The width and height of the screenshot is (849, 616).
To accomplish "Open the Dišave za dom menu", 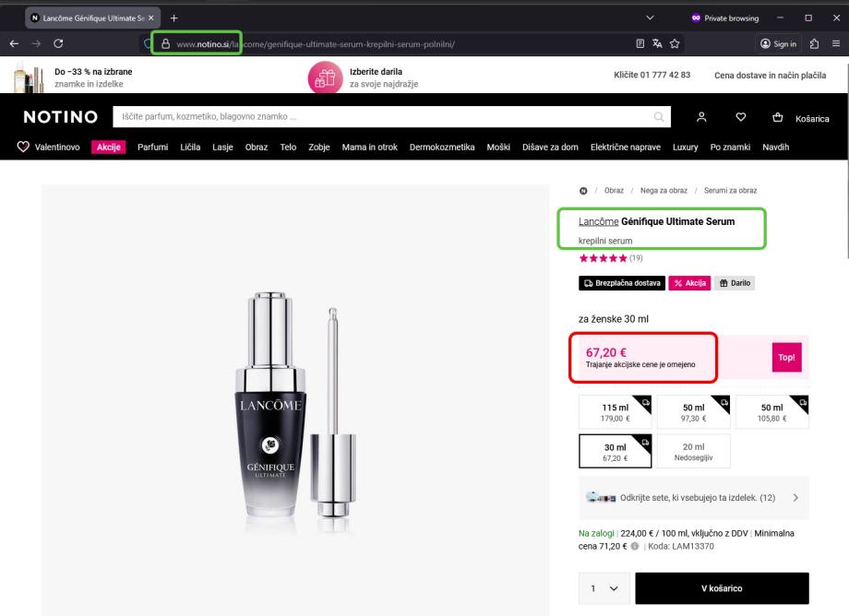I will tap(550, 148).
